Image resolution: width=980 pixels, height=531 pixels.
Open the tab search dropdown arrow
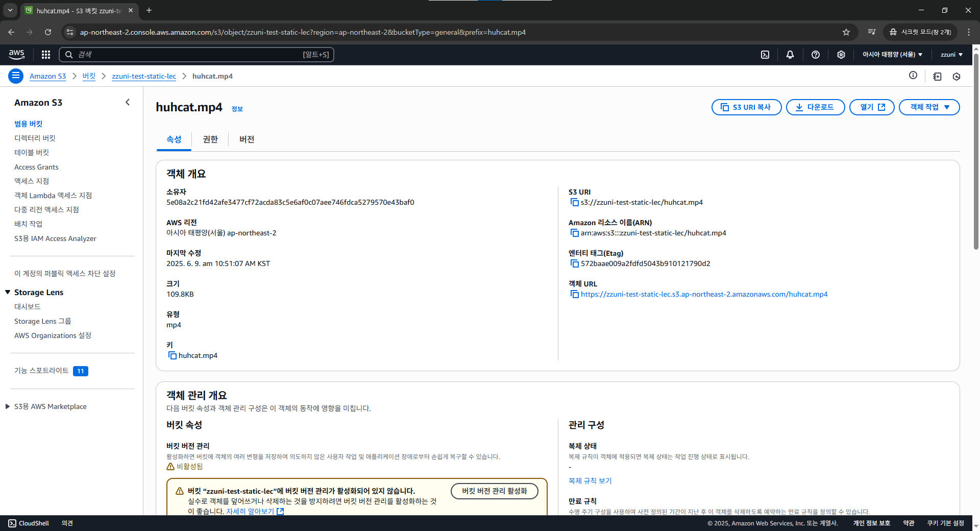click(x=10, y=10)
